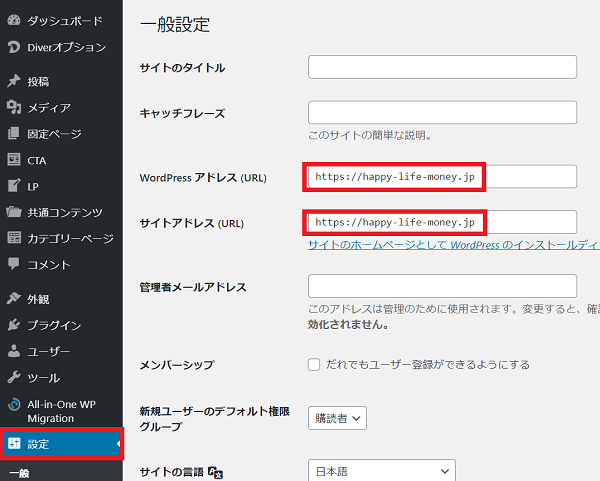
Task: Select the 一般 settings submenu
Action: (19, 473)
